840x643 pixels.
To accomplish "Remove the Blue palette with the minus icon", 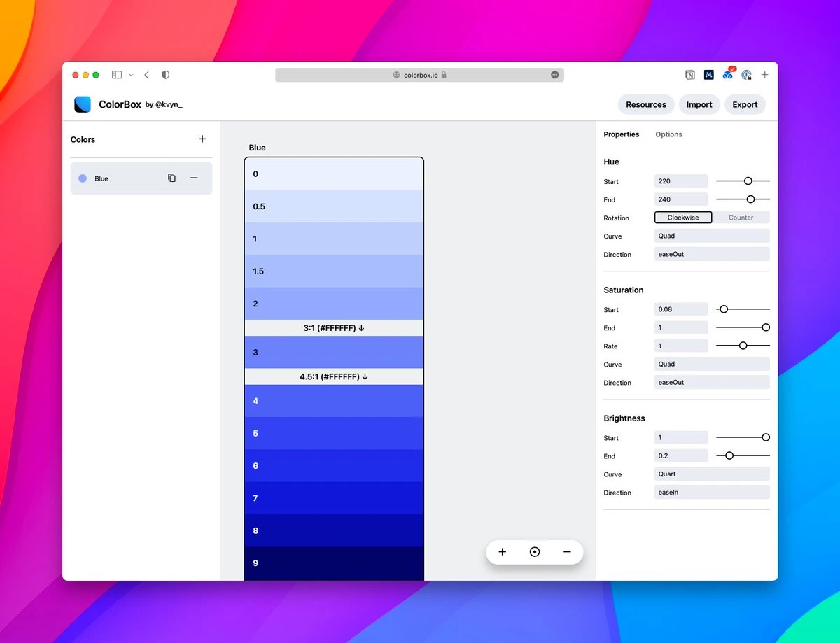I will click(194, 178).
